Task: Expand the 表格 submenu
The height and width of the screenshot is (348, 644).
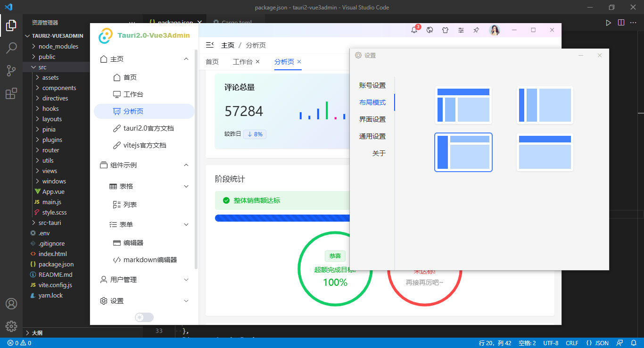Action: click(186, 186)
